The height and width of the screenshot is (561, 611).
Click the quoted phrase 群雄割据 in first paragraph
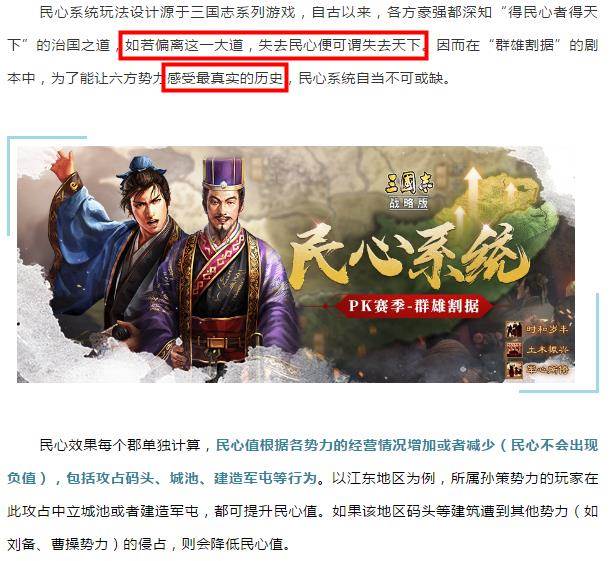(524, 46)
